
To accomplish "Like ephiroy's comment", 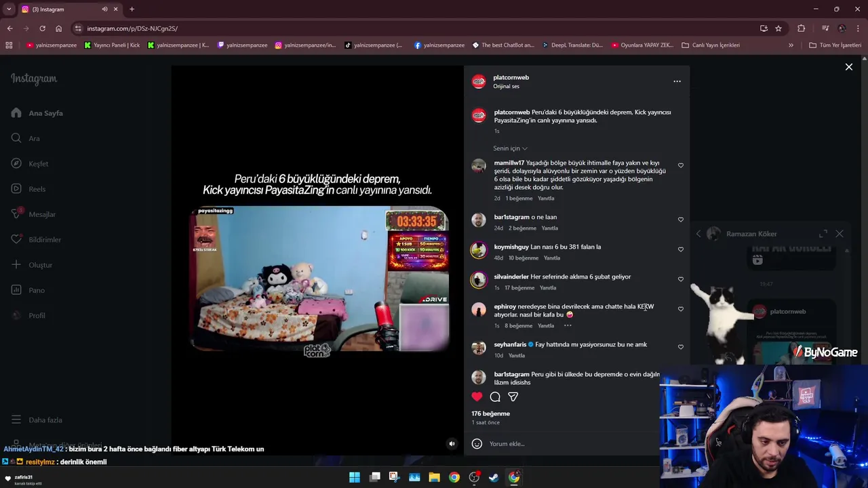I will pyautogui.click(x=681, y=309).
